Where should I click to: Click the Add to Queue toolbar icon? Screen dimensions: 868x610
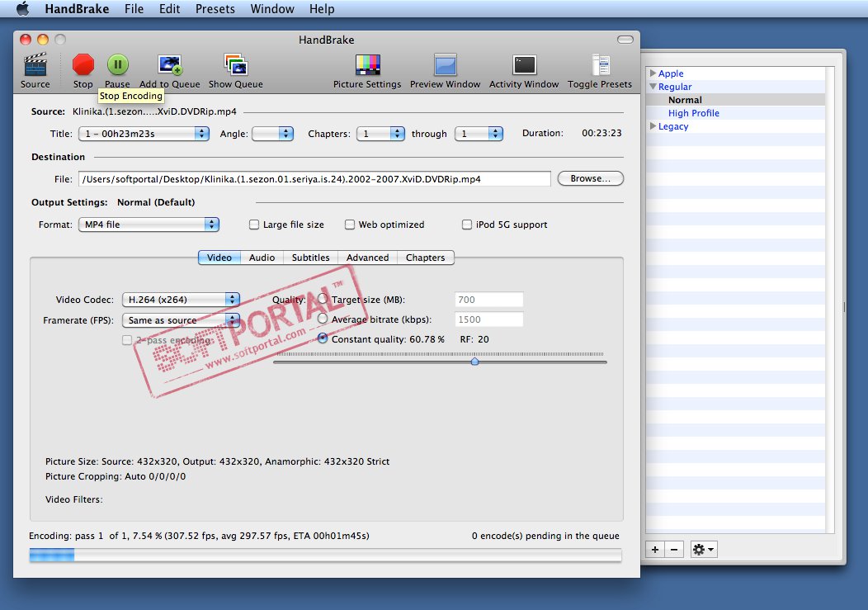click(169, 65)
